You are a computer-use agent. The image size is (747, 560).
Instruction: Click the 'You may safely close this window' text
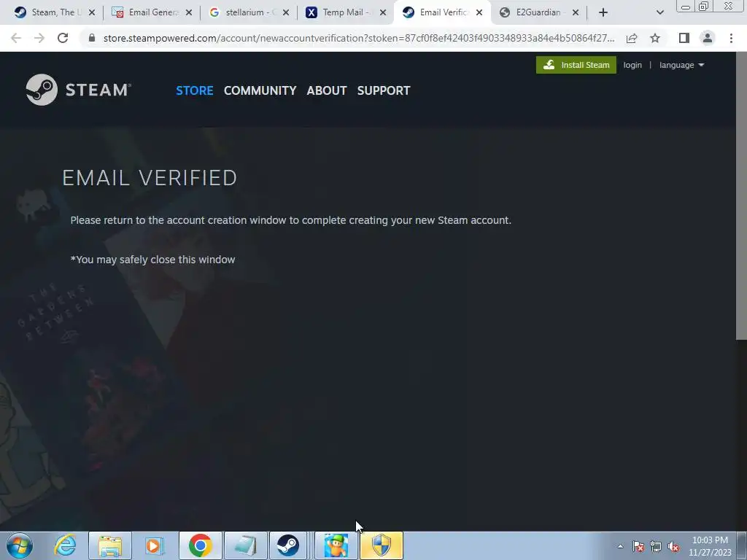coord(153,260)
